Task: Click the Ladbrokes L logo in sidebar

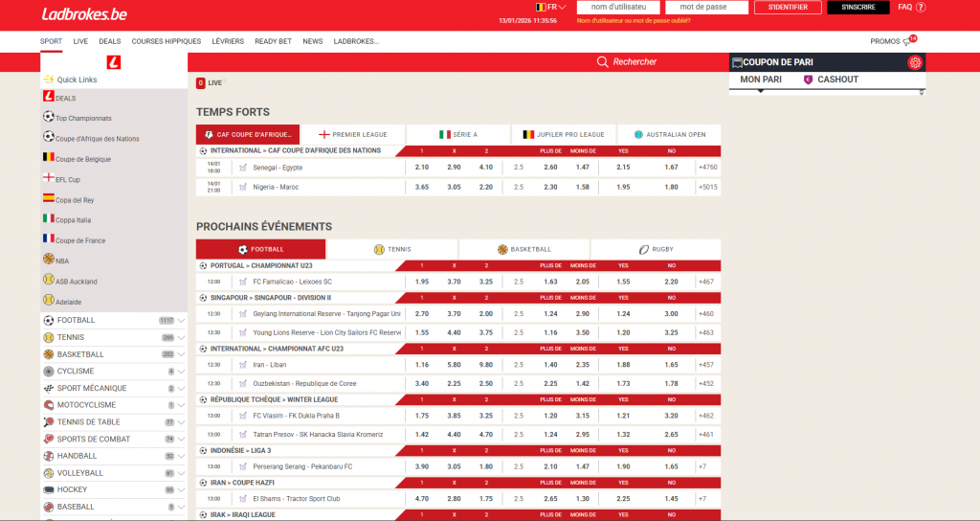Action: click(114, 62)
